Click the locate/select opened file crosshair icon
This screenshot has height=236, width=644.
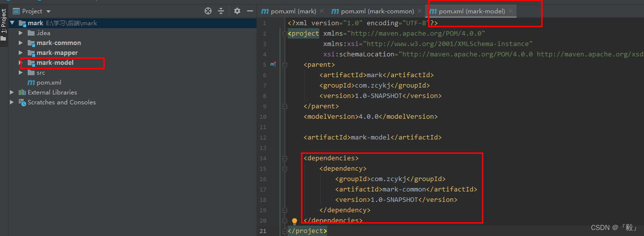[208, 11]
